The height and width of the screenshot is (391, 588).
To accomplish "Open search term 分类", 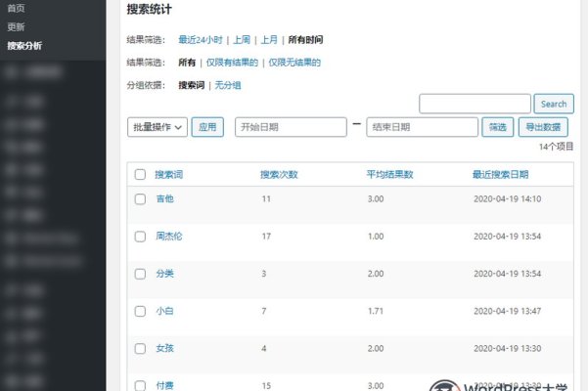I will tap(164, 274).
